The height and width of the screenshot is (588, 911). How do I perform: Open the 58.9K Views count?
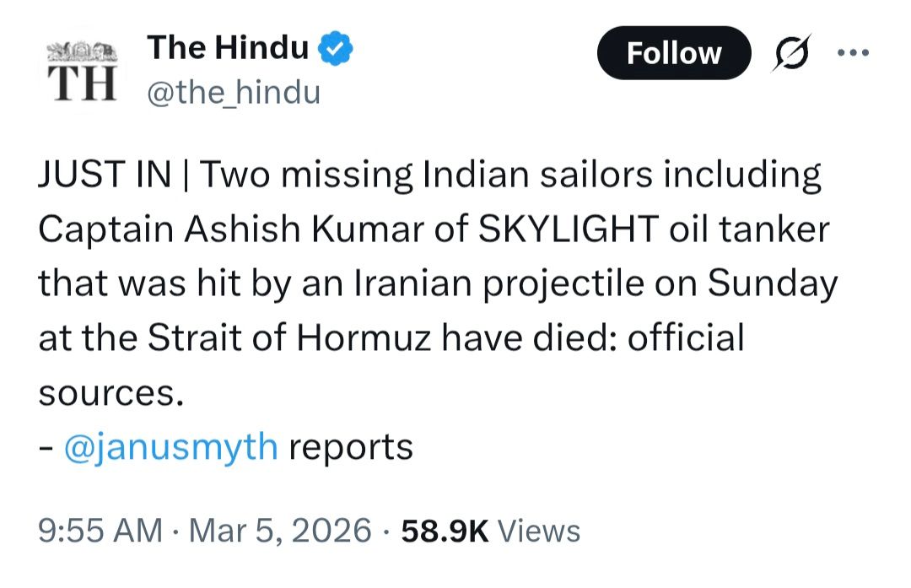click(490, 531)
